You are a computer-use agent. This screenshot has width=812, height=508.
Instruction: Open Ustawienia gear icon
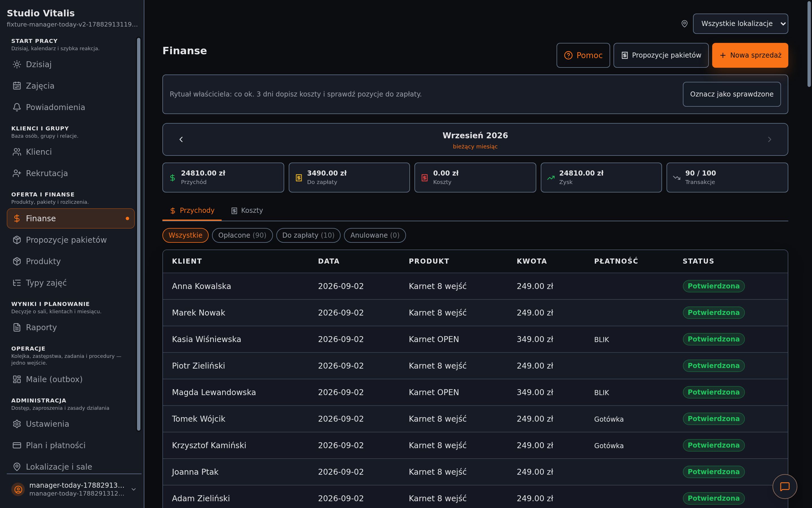[x=17, y=424]
